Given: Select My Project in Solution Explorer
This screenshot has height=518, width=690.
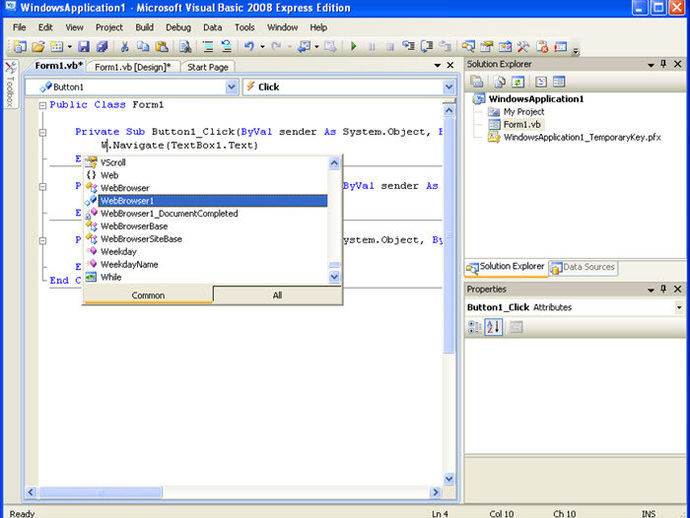Looking at the screenshot, I should [524, 112].
